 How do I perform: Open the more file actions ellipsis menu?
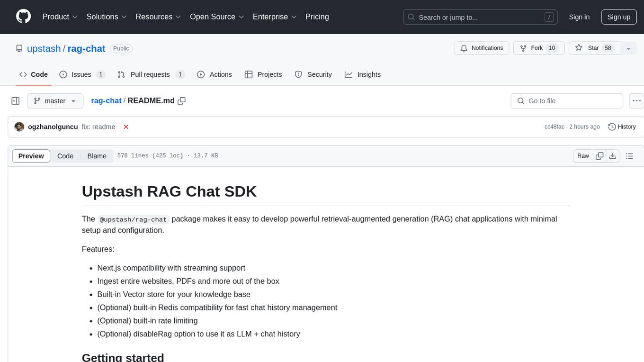[636, 101]
